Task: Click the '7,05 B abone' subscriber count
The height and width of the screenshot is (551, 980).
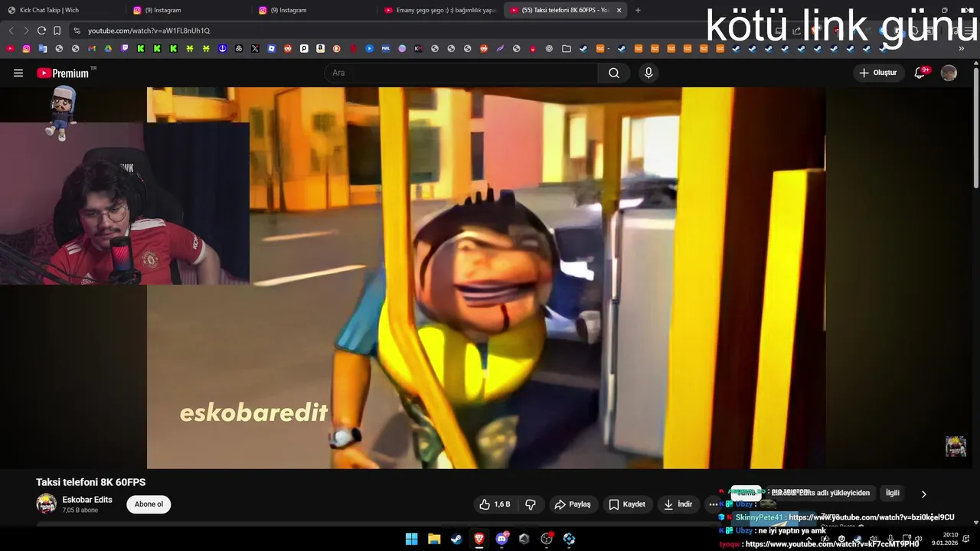Action: (80, 510)
